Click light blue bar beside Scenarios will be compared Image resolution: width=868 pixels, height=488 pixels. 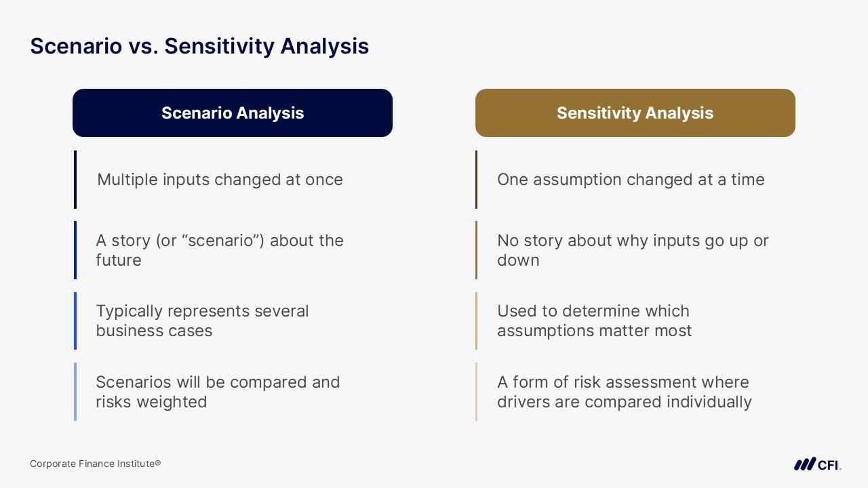coord(75,392)
